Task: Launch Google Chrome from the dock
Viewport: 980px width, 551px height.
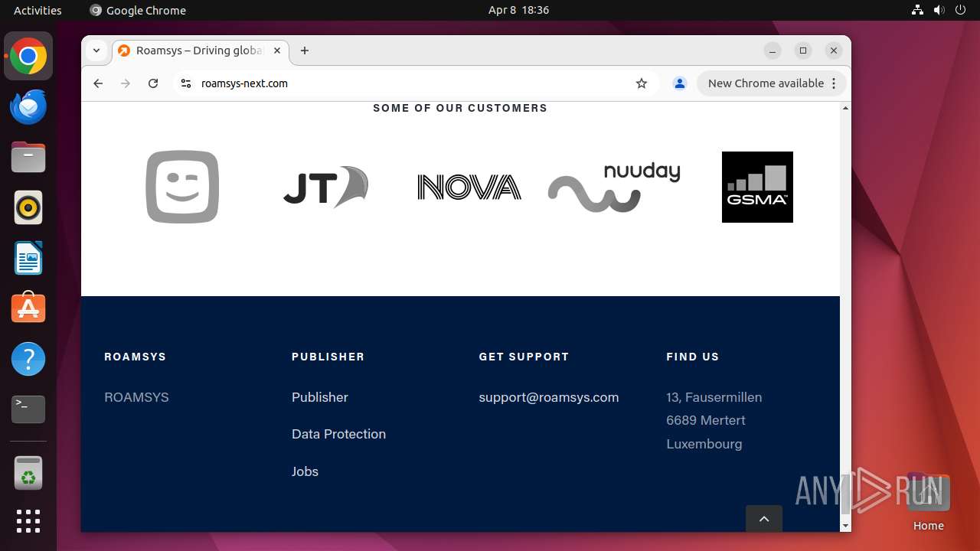Action: [28, 56]
